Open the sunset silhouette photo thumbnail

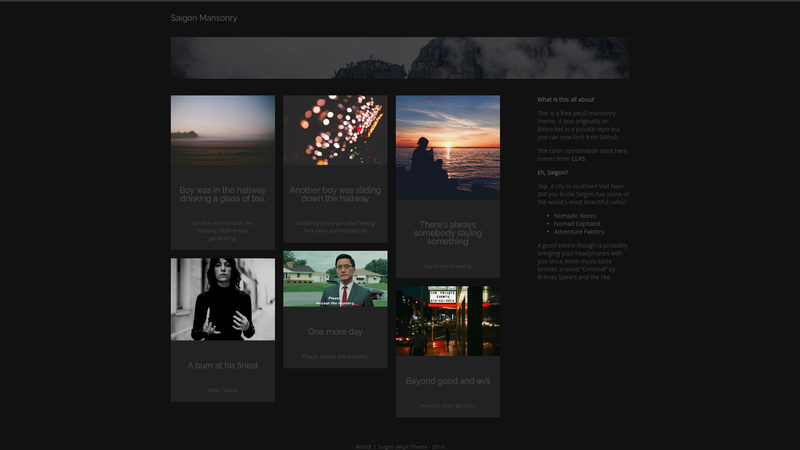tap(448, 147)
